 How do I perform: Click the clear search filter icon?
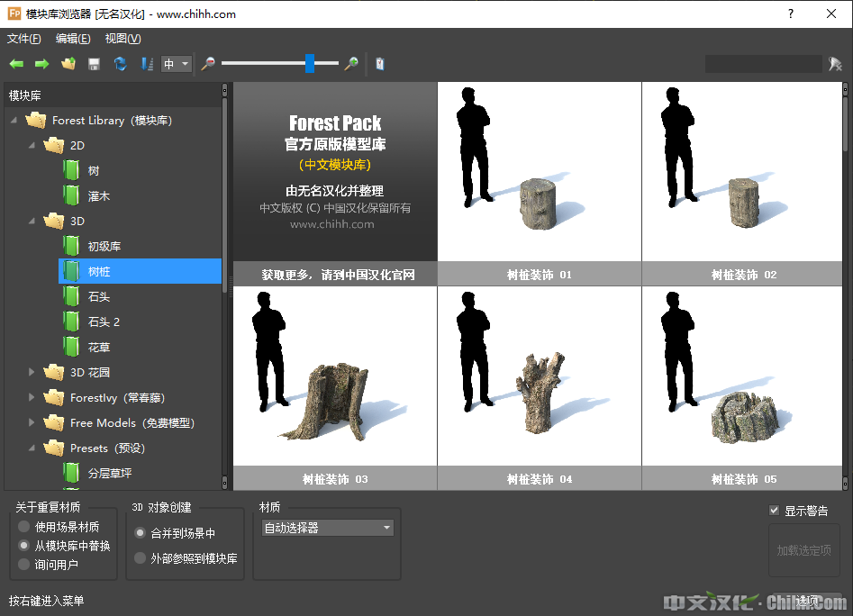click(835, 64)
